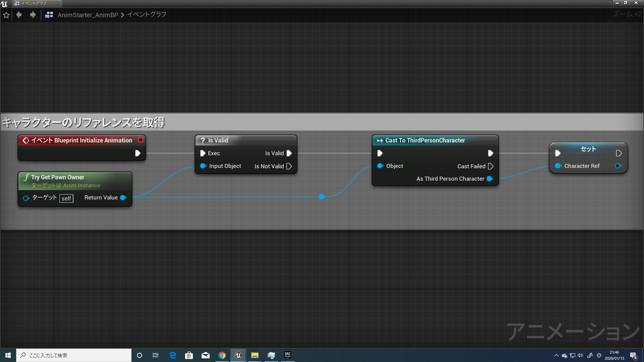644x362 pixels.
Task: Go back with the left navigation arrow
Action: [19, 15]
